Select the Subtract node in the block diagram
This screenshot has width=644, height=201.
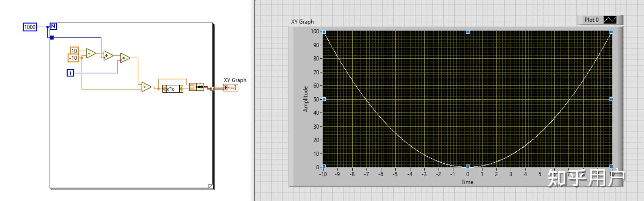[90, 53]
